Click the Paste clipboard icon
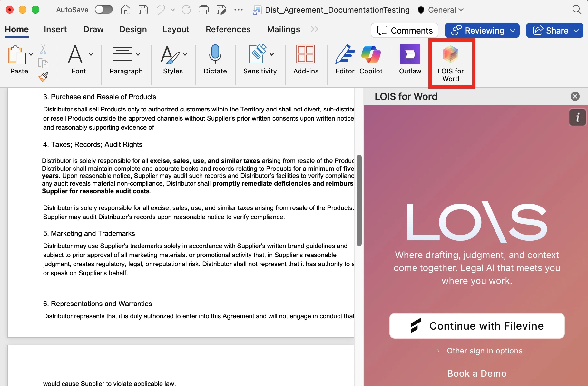The width and height of the screenshot is (588, 386). [17, 55]
